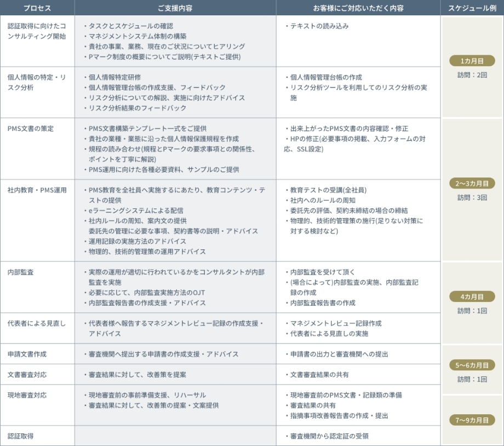This screenshot has height=446, width=504.
Task: Select the 5〜6カ月目 schedule badge
Action: 472,365
